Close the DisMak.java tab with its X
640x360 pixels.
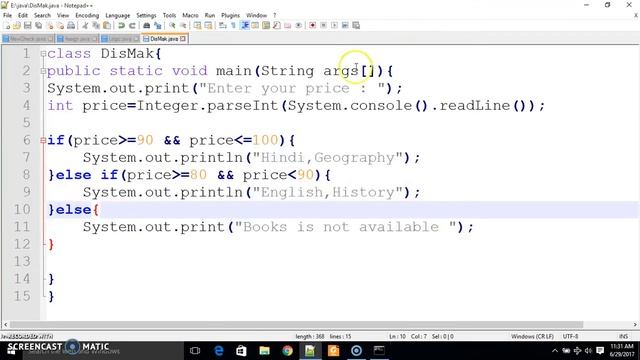pyautogui.click(x=183, y=39)
